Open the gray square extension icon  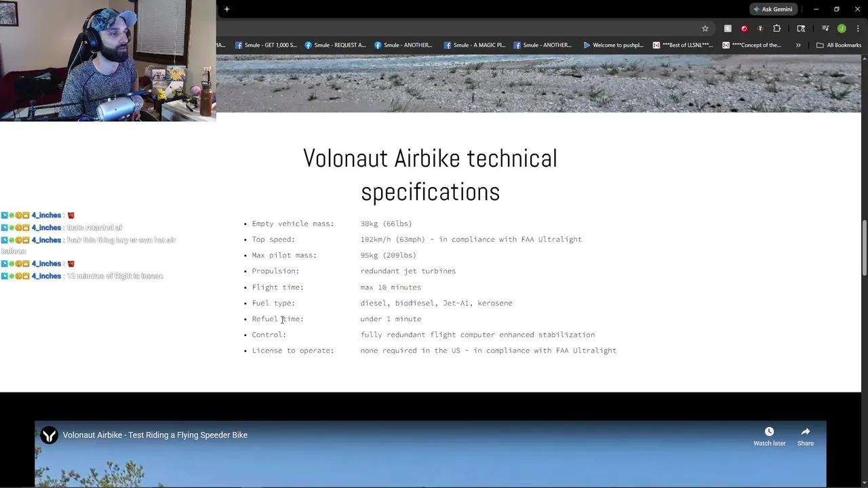click(x=728, y=28)
